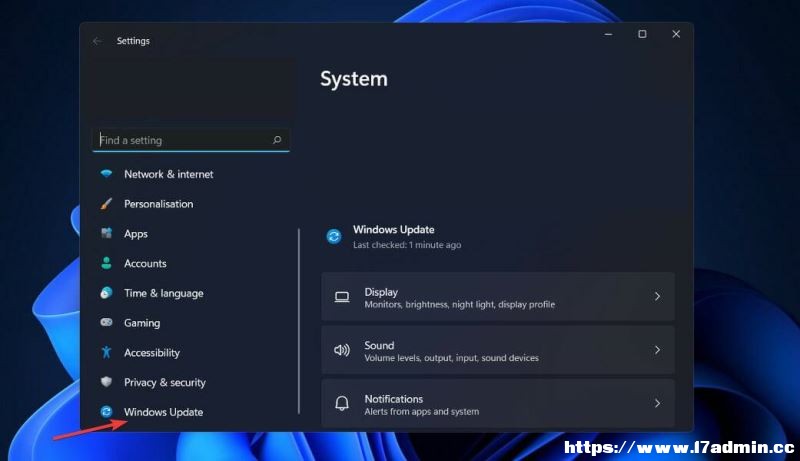The image size is (800, 461).
Task: Click the System page heading
Action: pos(354,79)
